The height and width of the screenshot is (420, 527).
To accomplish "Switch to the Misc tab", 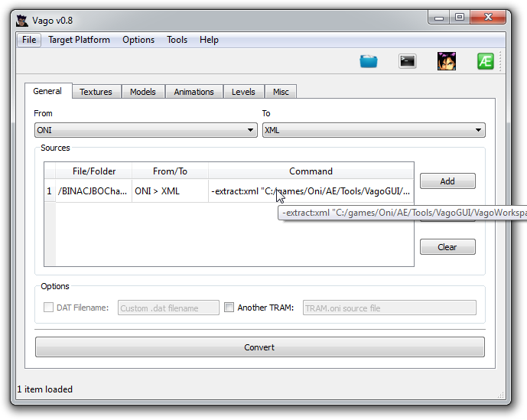I will pyautogui.click(x=281, y=92).
